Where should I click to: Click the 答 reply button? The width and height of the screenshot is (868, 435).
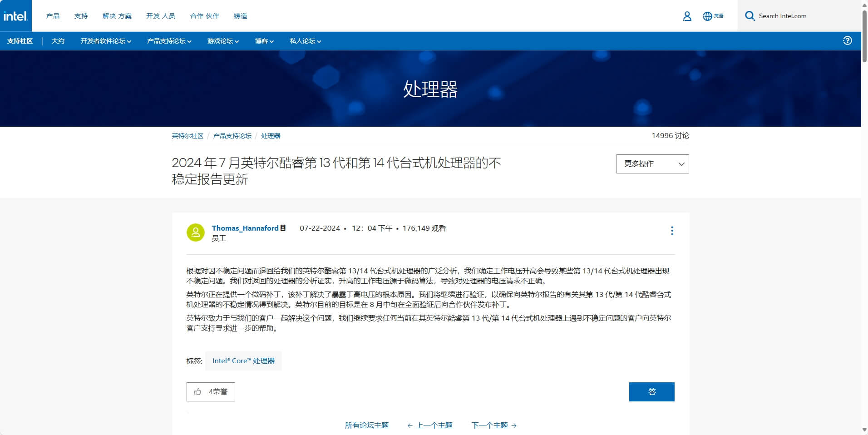tap(651, 392)
